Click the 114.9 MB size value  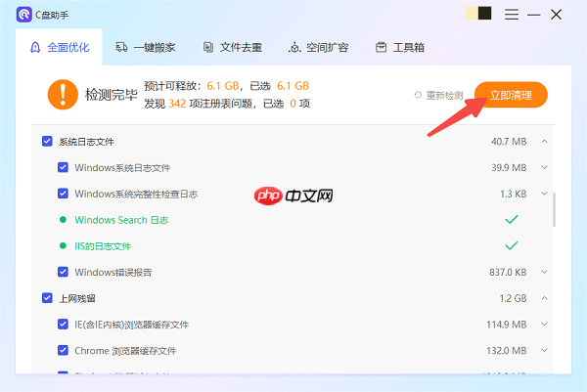tap(506, 325)
